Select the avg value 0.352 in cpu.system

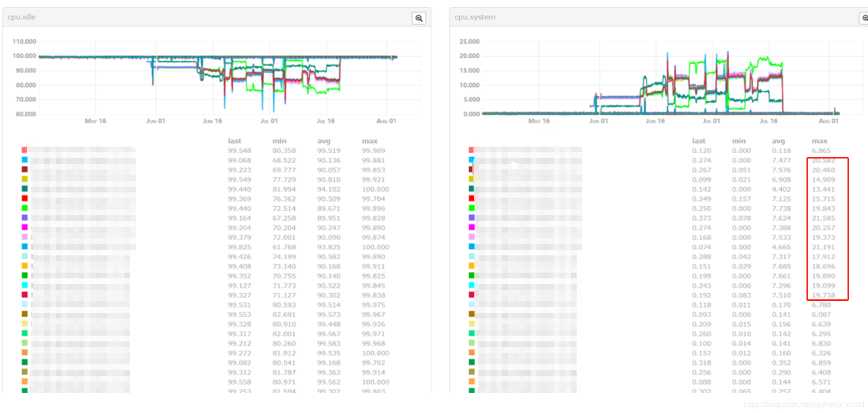coord(781,362)
